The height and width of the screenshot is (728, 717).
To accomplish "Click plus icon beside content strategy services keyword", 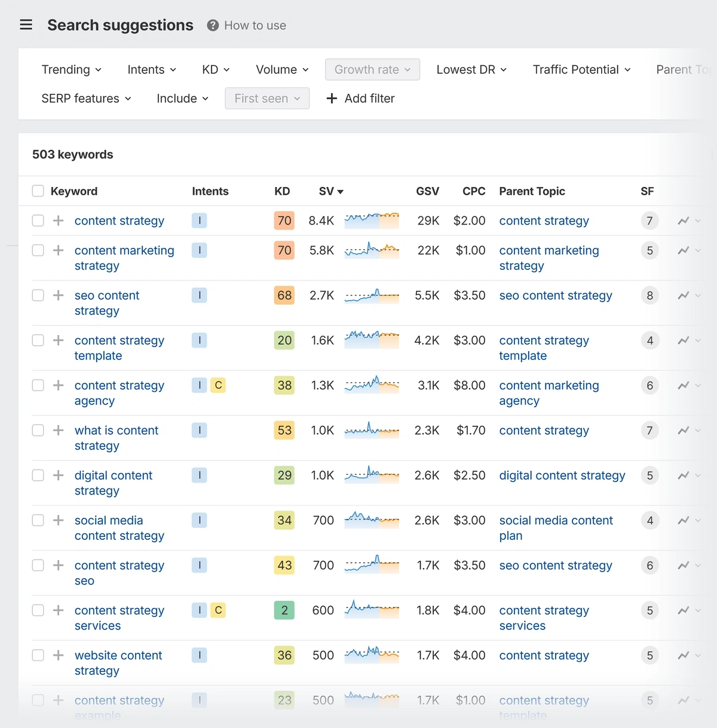I will [58, 610].
